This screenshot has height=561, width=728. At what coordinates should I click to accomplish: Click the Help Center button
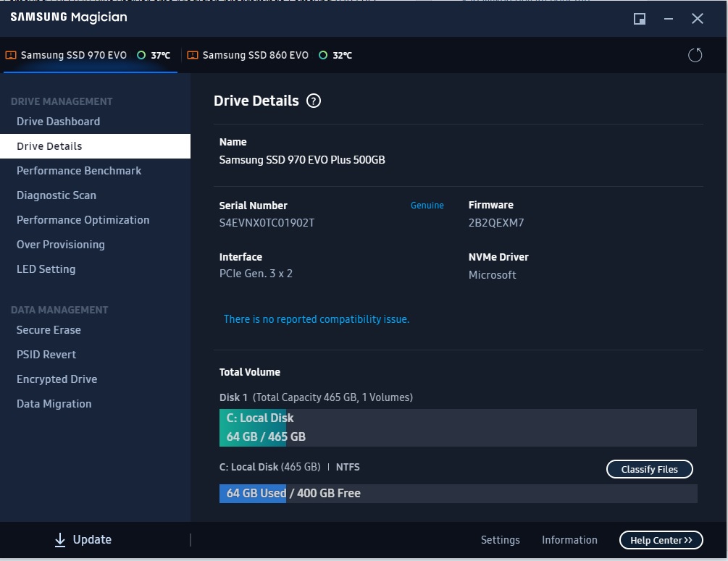tap(661, 540)
